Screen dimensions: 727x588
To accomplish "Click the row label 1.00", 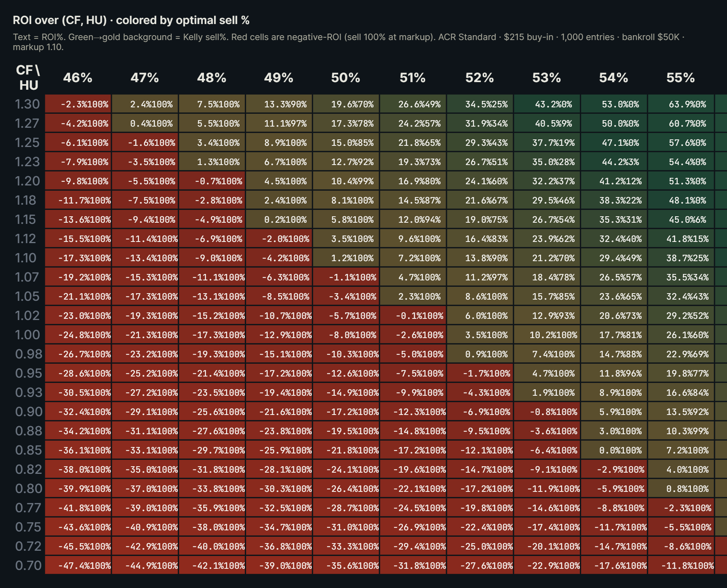I will point(27,335).
